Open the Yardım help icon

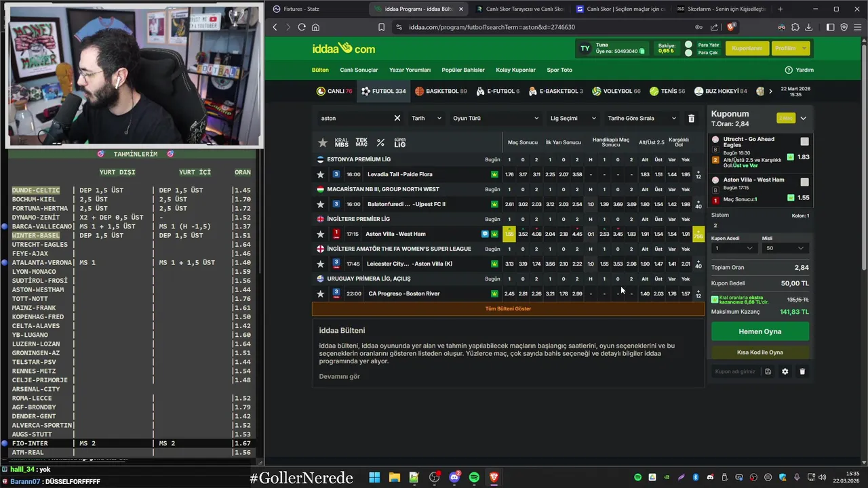tap(789, 70)
